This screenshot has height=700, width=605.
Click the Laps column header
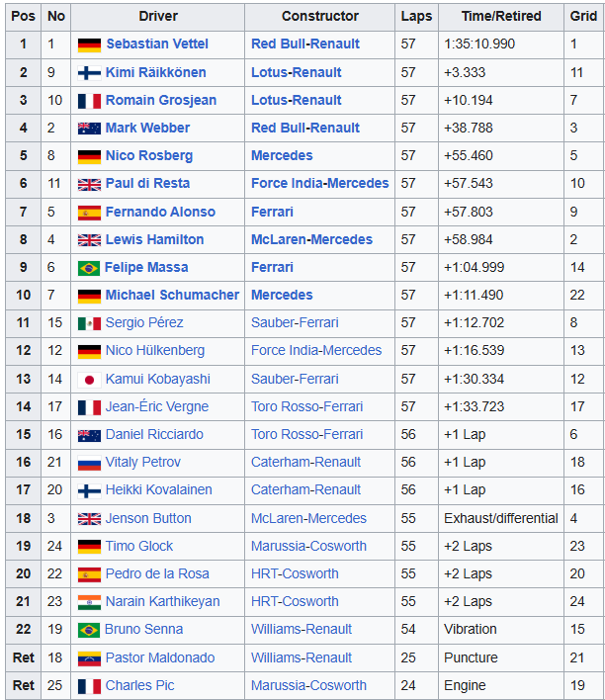coord(416,17)
